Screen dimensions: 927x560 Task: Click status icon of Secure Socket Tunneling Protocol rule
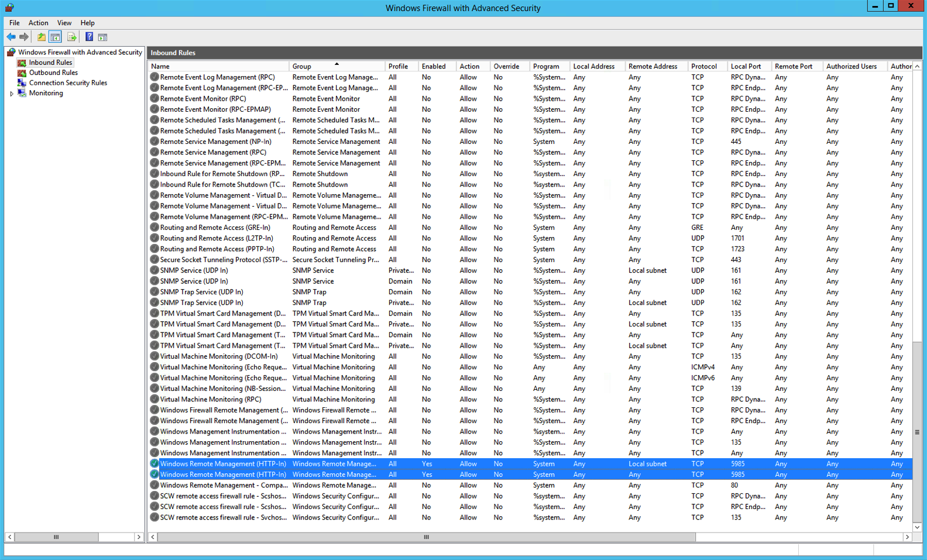tap(154, 259)
